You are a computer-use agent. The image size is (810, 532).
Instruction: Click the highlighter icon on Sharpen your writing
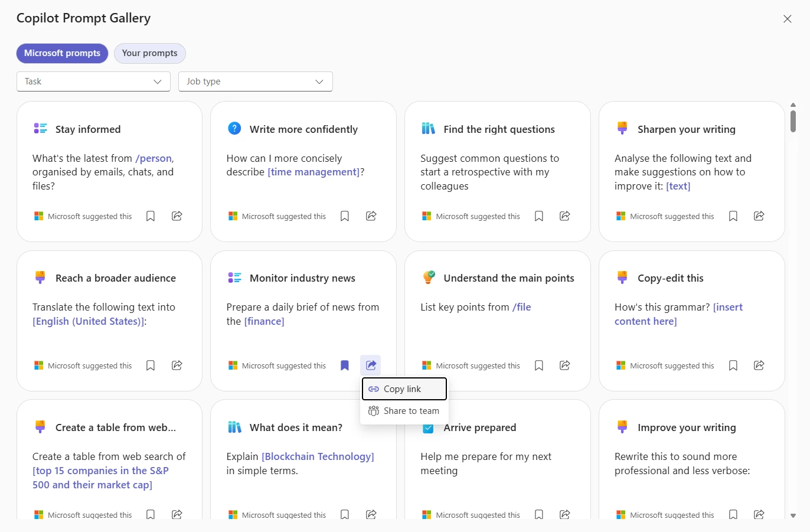(622, 128)
